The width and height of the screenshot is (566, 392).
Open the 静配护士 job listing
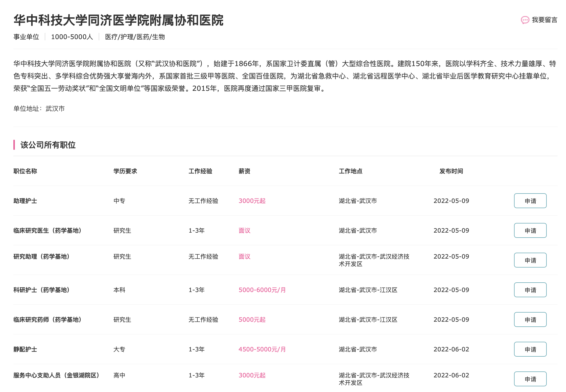tap(25, 349)
